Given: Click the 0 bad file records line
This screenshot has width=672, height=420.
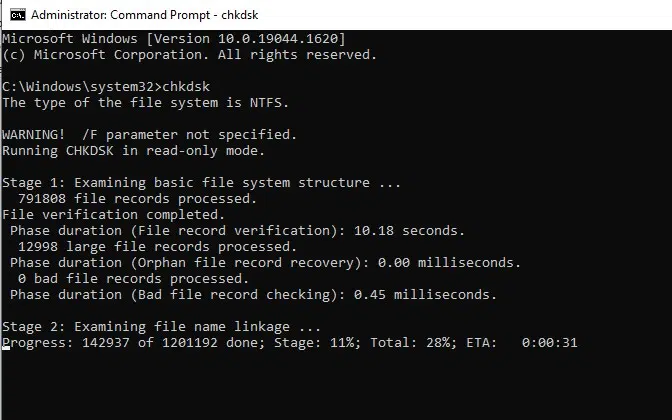Looking at the screenshot, I should pyautogui.click(x=133, y=279).
